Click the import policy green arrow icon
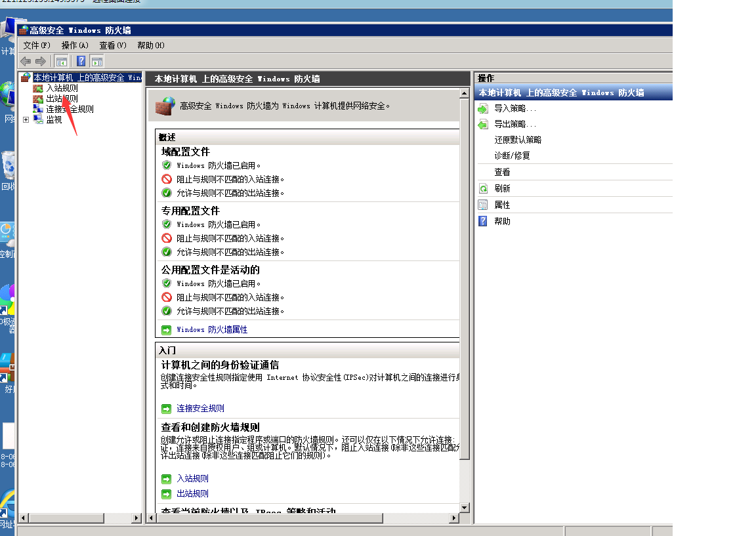 pos(483,109)
